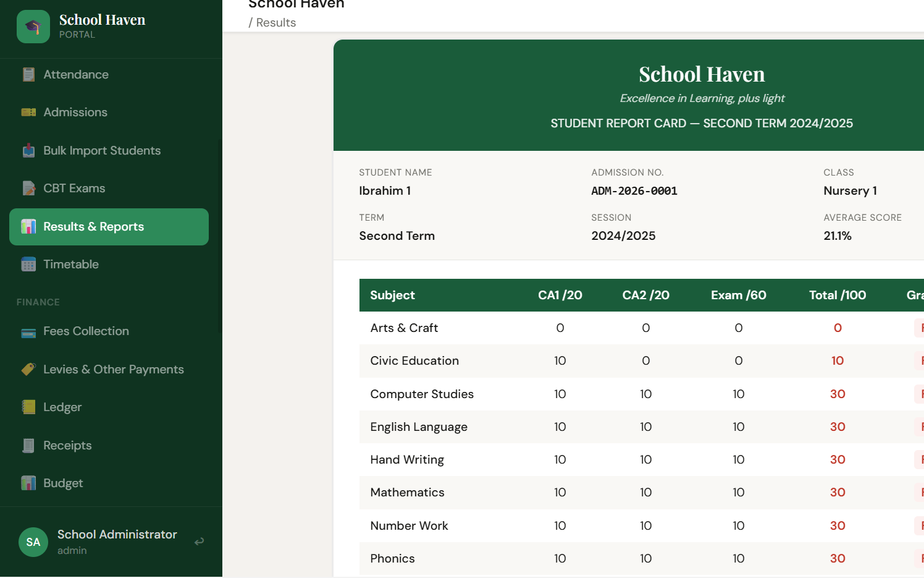Click the session value 2024/2025
The height and width of the screenshot is (578, 924).
point(623,236)
